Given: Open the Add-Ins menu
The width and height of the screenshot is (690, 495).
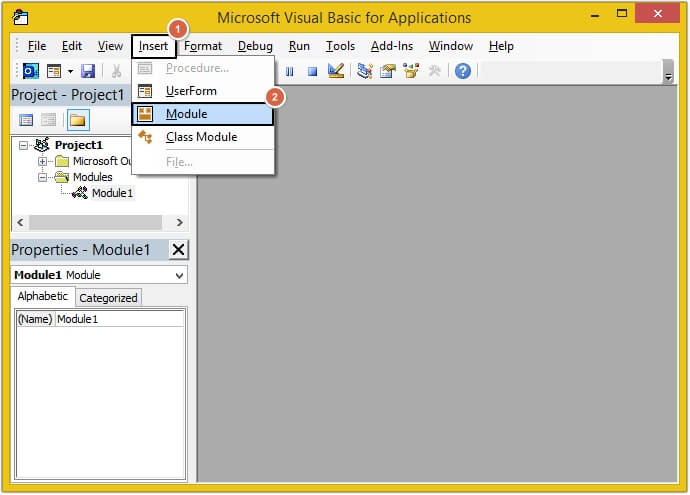Looking at the screenshot, I should click(392, 46).
